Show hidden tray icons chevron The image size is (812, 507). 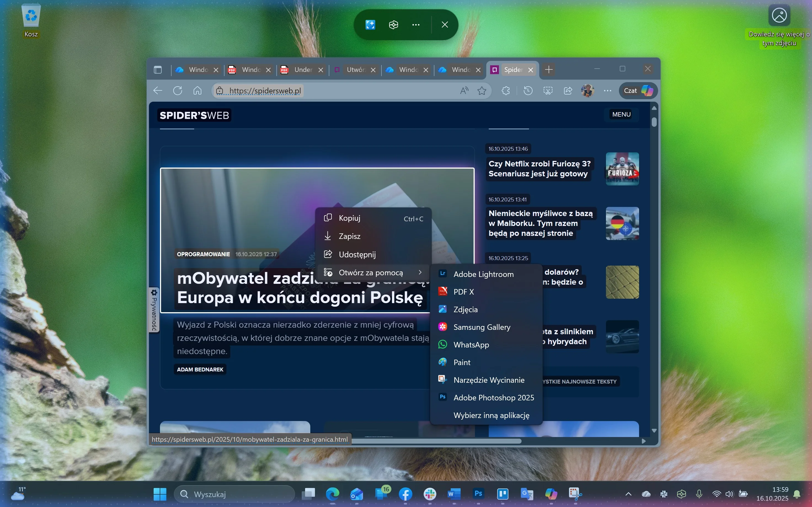(x=628, y=494)
